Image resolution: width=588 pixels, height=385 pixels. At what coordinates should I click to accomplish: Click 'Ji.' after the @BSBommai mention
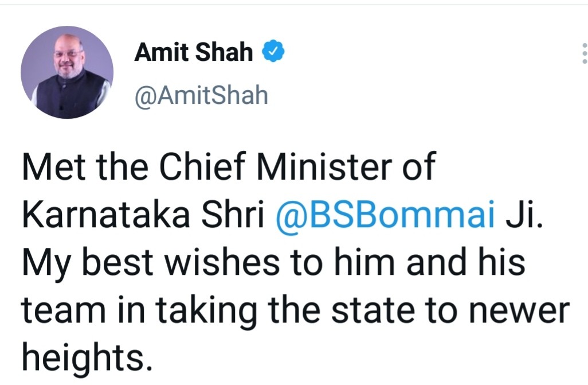coord(524,215)
